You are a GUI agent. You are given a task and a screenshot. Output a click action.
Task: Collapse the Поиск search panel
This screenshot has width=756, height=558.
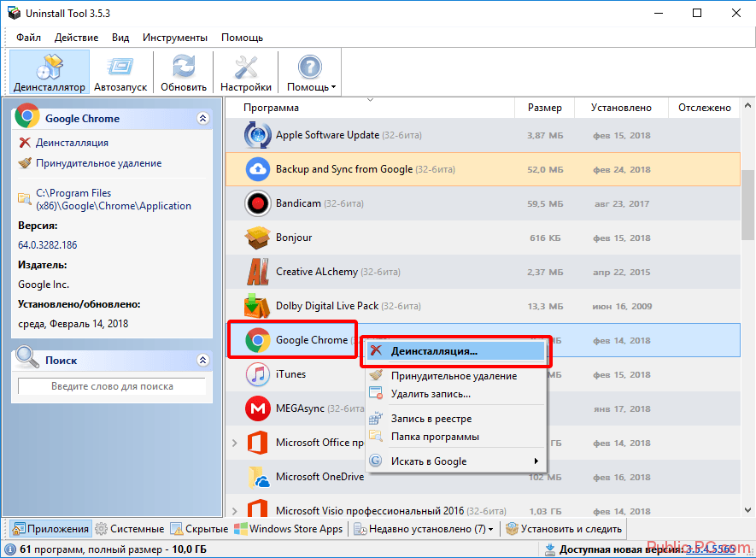tap(202, 360)
